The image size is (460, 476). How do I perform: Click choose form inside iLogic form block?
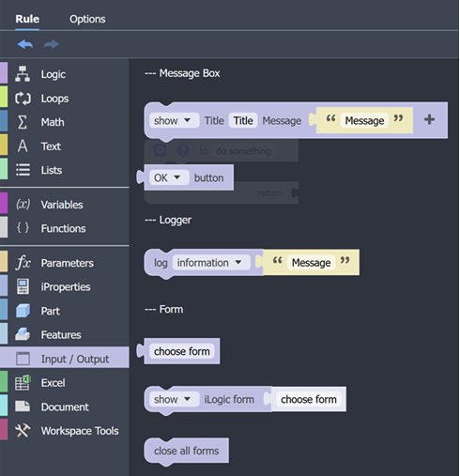pos(309,399)
